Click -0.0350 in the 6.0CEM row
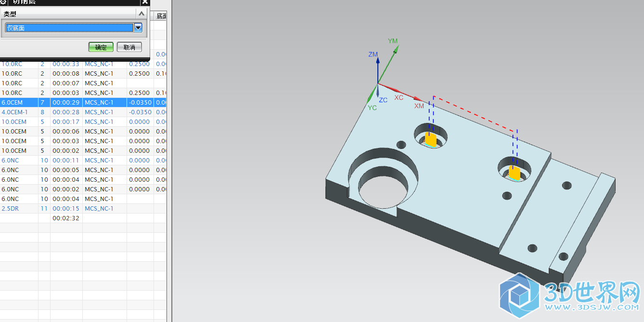This screenshot has width=644, height=322. [140, 102]
